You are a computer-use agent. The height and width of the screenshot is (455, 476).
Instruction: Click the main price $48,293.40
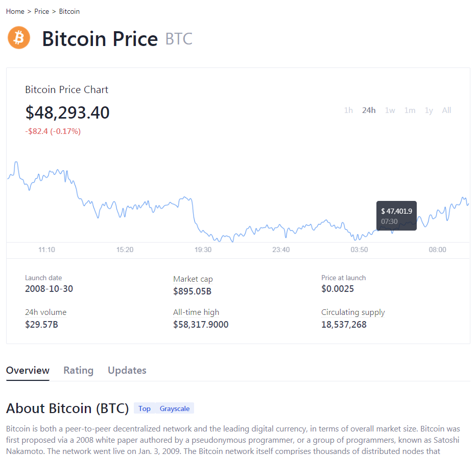coord(67,112)
